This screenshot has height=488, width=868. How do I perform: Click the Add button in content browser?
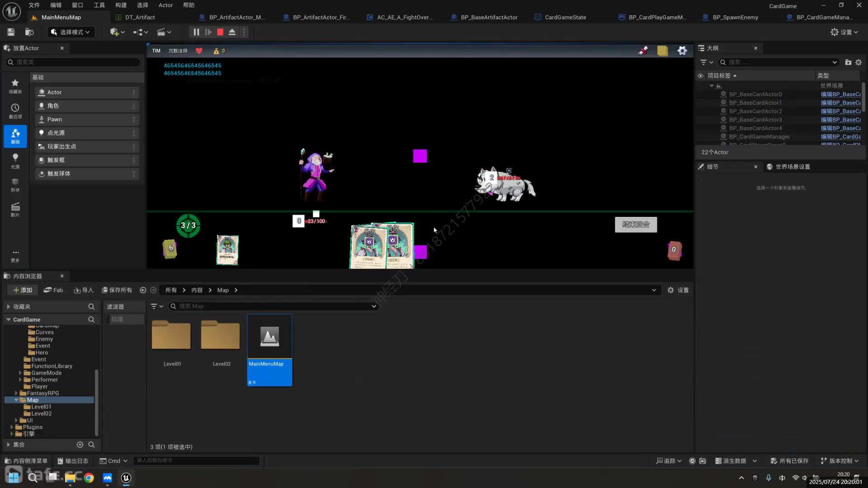(x=23, y=290)
